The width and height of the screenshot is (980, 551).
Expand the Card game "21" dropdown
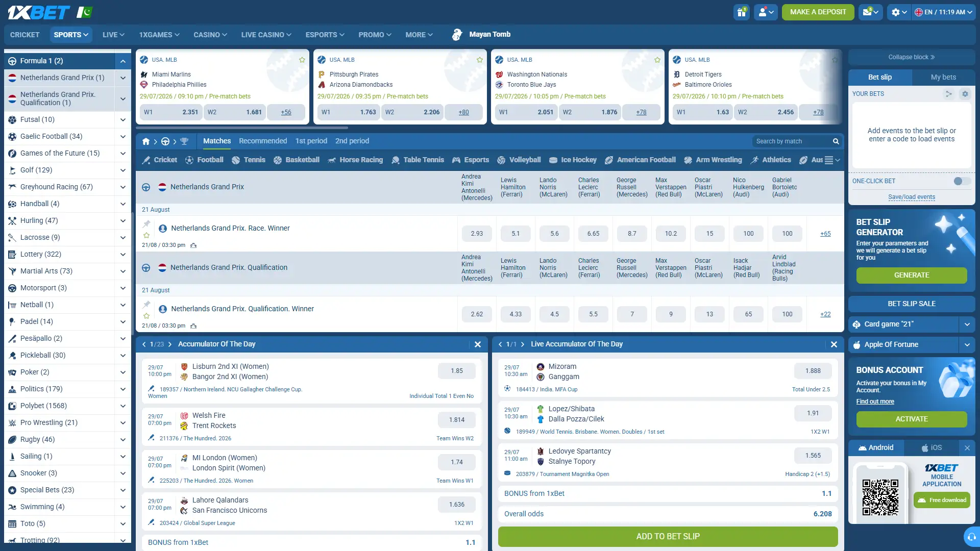967,324
